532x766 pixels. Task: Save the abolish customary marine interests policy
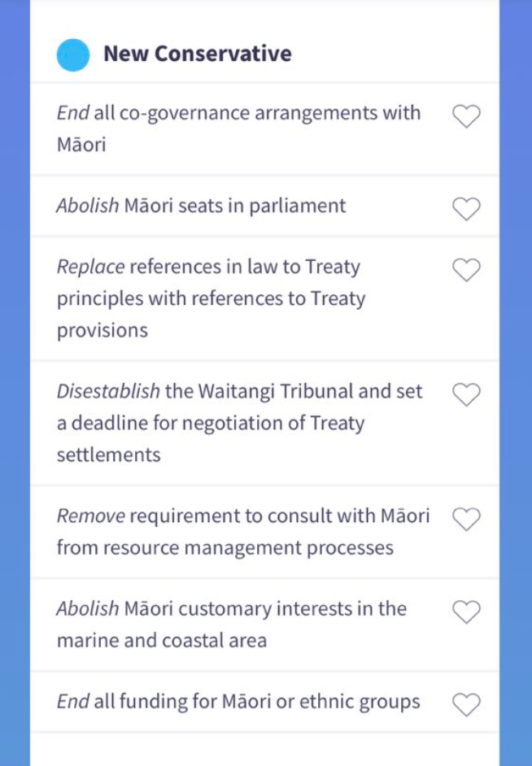[466, 612]
